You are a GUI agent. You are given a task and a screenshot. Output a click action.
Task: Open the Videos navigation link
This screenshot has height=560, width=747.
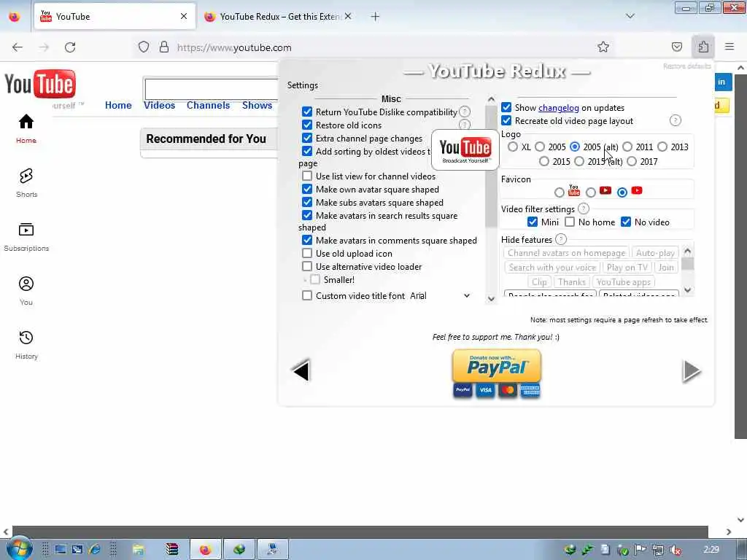[x=159, y=105]
